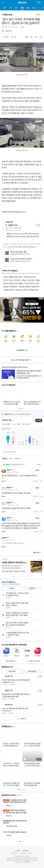Sort comments by 최신순
Viewport: 44px width, 868px height.
(11, 459)
